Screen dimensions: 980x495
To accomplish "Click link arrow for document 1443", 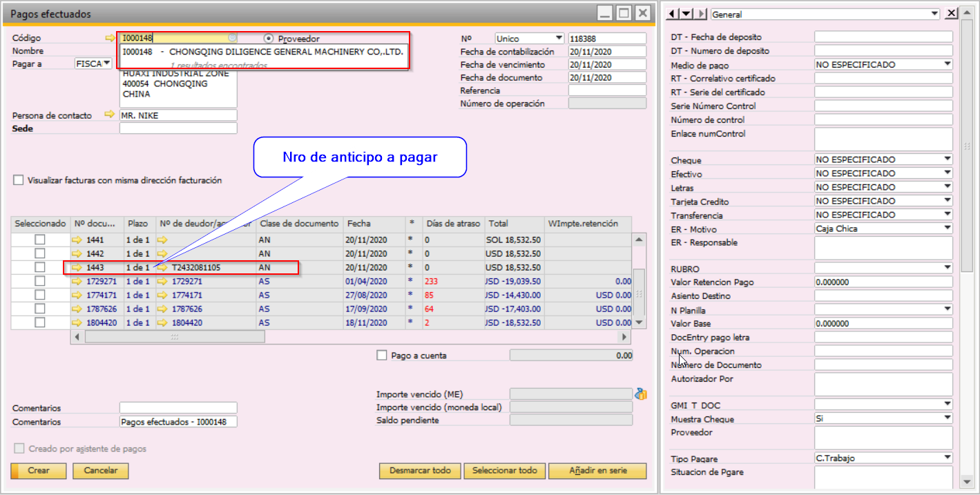I will tap(77, 267).
